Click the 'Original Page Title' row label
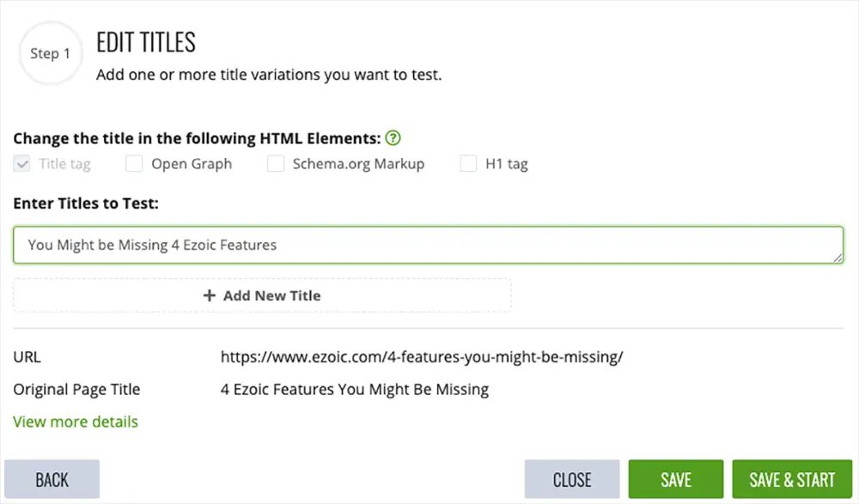This screenshot has width=859, height=504. (76, 390)
